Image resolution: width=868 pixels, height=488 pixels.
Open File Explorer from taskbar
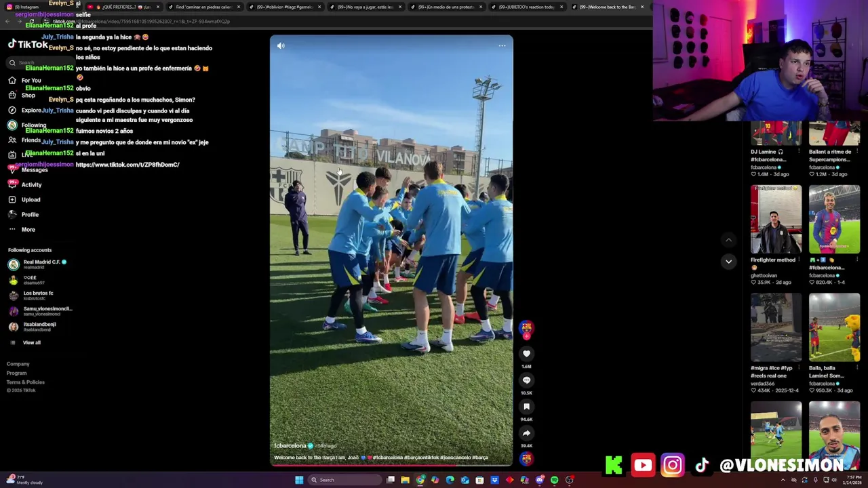[405, 480]
